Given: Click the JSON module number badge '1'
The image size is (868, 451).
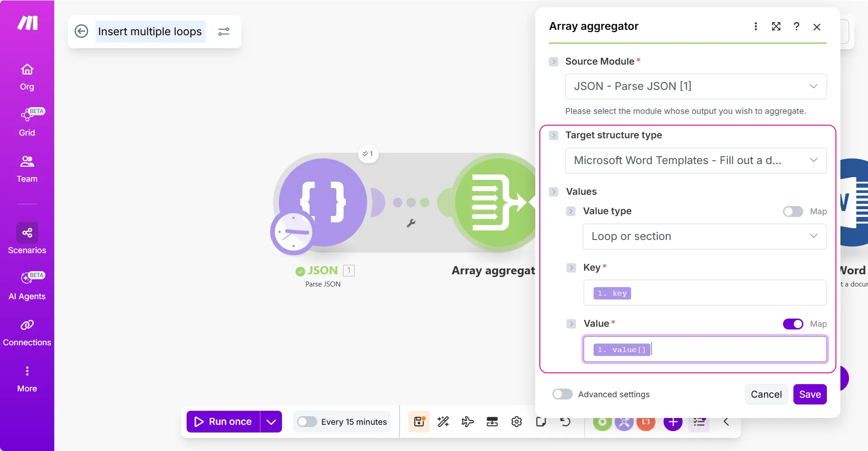Looking at the screenshot, I should 349,270.
